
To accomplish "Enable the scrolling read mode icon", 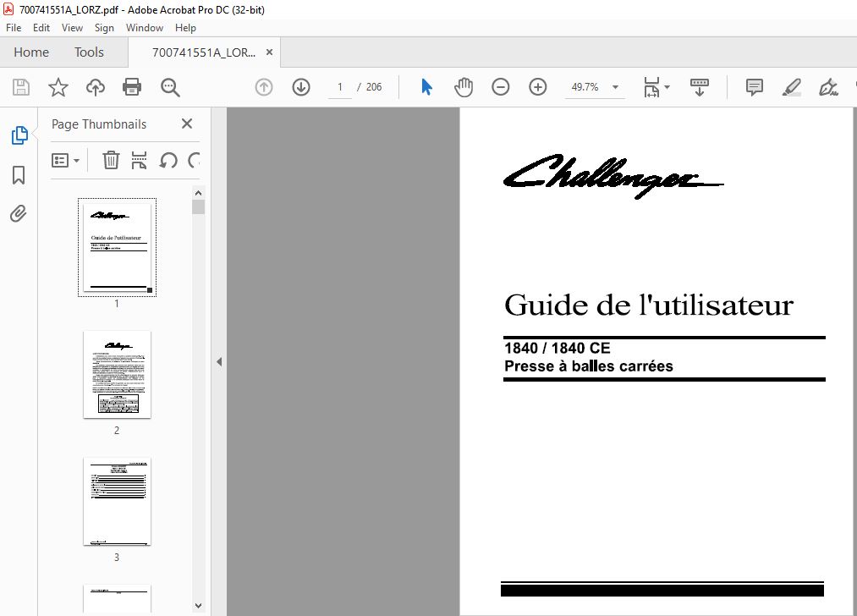I will coord(699,87).
